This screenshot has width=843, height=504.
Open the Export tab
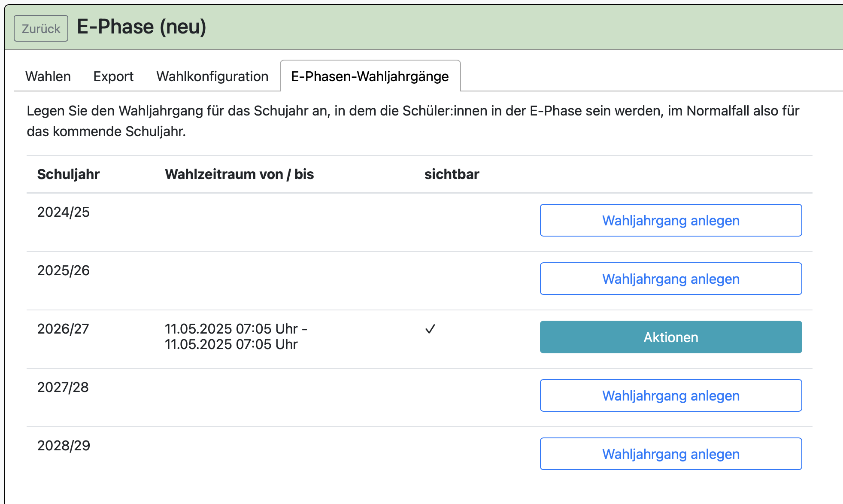[113, 76]
